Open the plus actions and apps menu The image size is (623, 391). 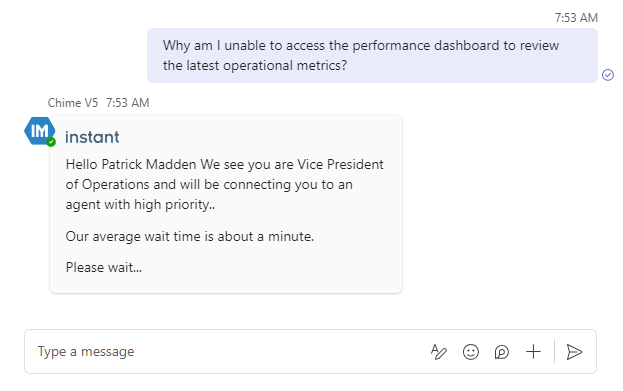point(533,352)
